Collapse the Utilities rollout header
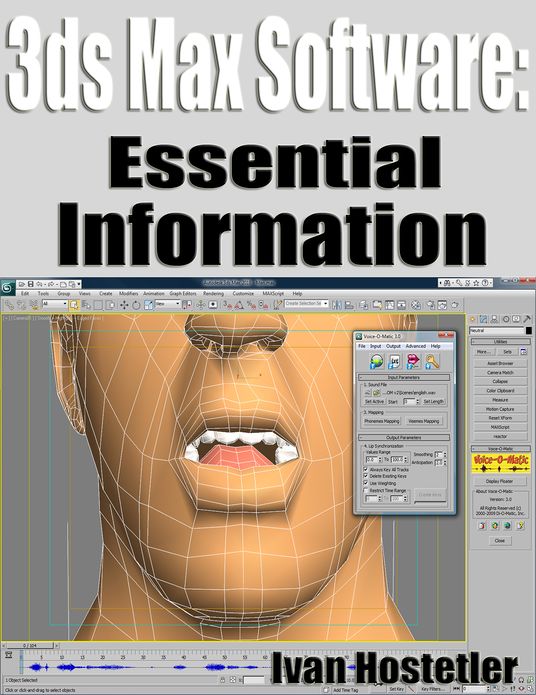The image size is (536, 695). pos(500,342)
